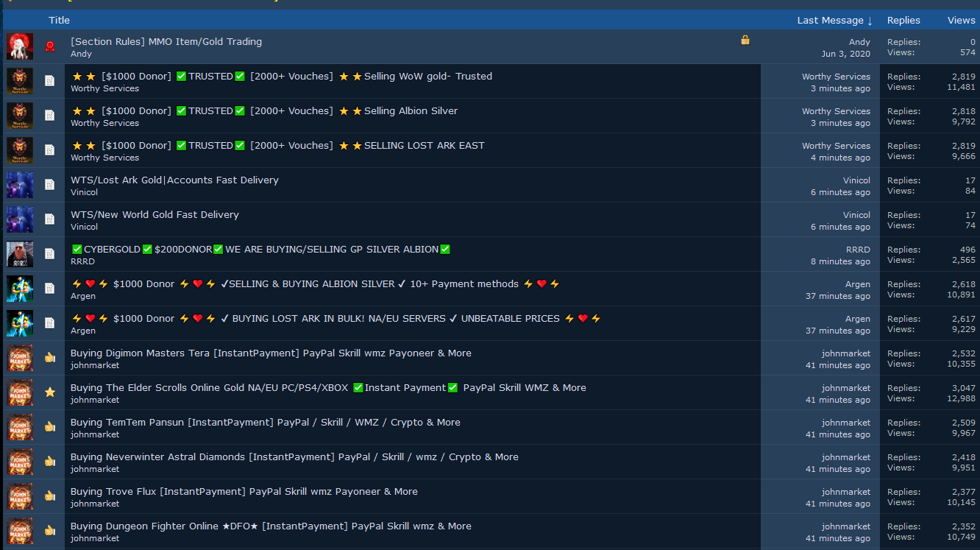980x550 pixels.
Task: Click document icon beside Selling Albion Silver thread
Action: [x=50, y=116]
